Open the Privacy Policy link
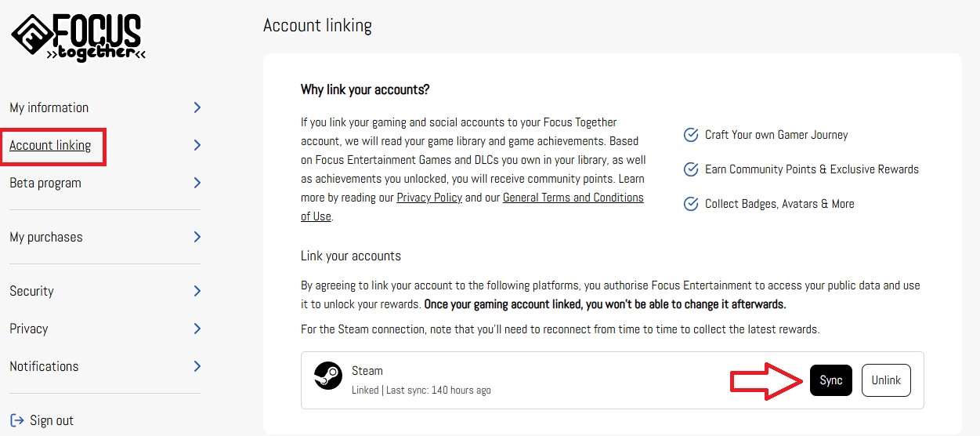This screenshot has width=980, height=436. pyautogui.click(x=429, y=198)
